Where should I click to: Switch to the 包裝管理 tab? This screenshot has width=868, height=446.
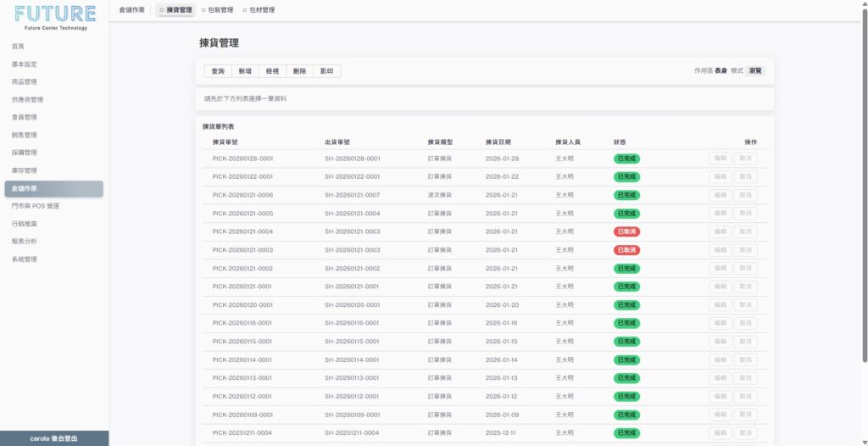coord(217,10)
